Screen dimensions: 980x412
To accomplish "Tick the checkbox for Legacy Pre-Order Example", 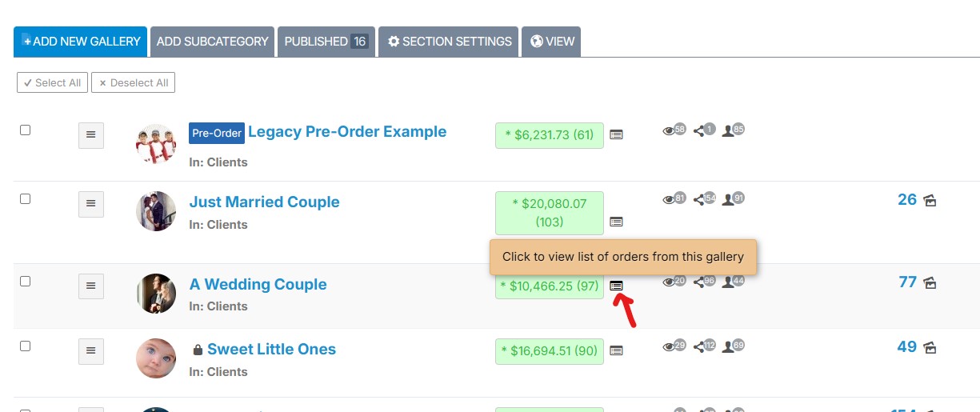I will (x=25, y=130).
